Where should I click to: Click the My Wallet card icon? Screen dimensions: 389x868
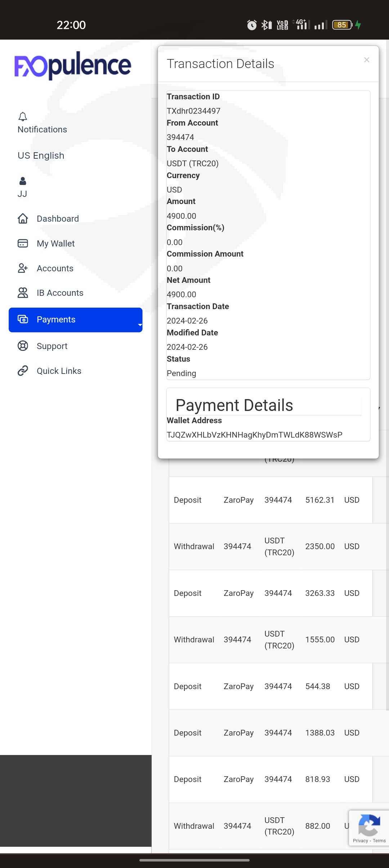(x=23, y=243)
